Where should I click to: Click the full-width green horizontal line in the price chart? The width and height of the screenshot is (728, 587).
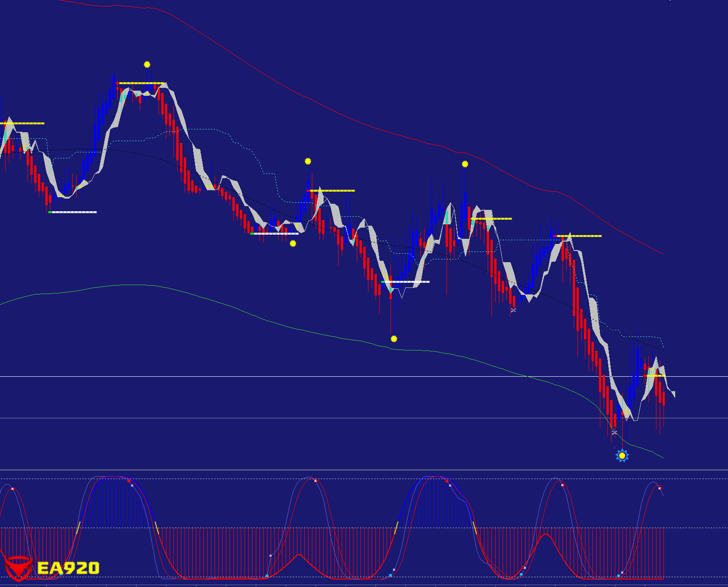(327, 418)
